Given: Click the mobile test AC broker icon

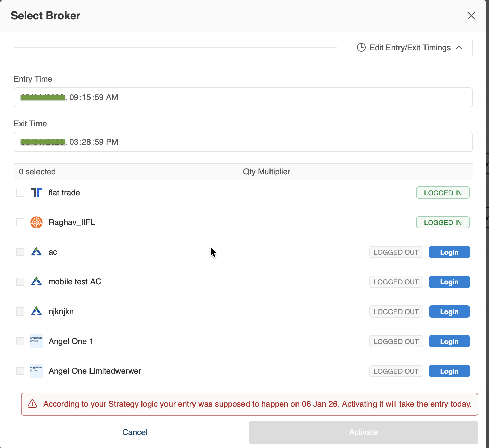Looking at the screenshot, I should click(36, 282).
